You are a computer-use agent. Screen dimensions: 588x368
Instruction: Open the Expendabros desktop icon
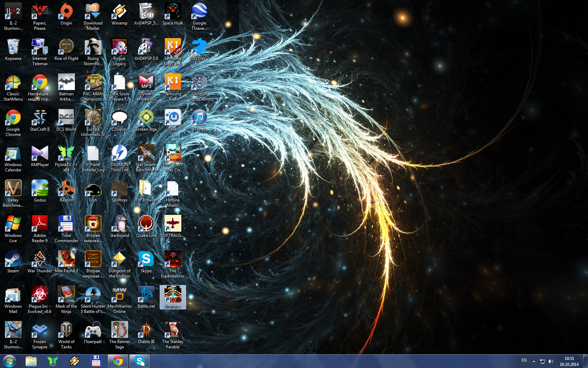pos(173,264)
